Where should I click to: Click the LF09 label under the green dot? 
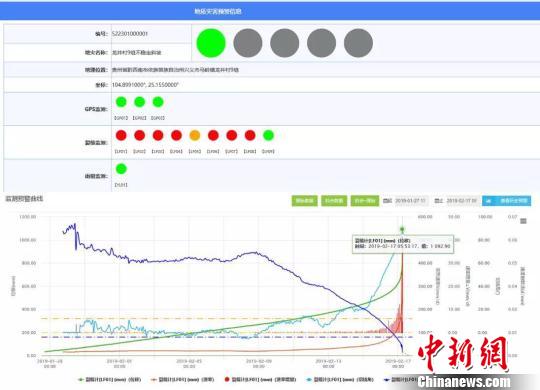[x=268, y=151]
